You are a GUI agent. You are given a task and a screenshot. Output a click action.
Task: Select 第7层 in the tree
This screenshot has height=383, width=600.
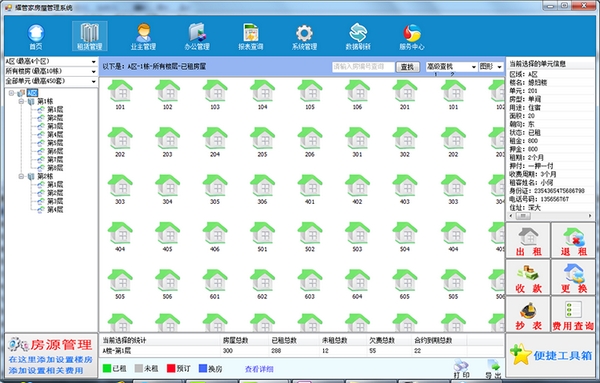pyautogui.click(x=55, y=160)
